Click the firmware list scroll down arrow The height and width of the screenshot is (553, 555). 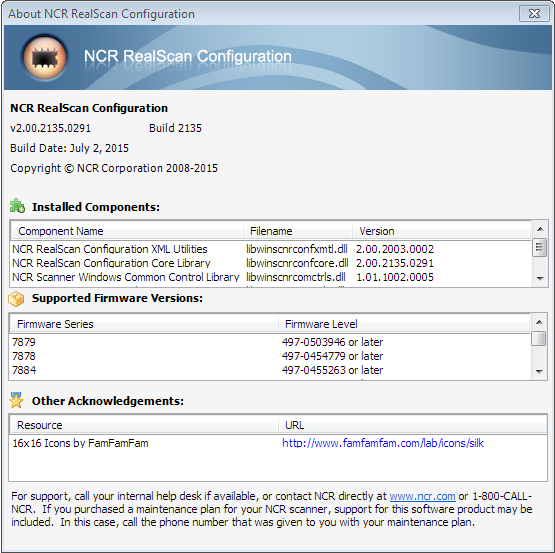click(x=539, y=372)
